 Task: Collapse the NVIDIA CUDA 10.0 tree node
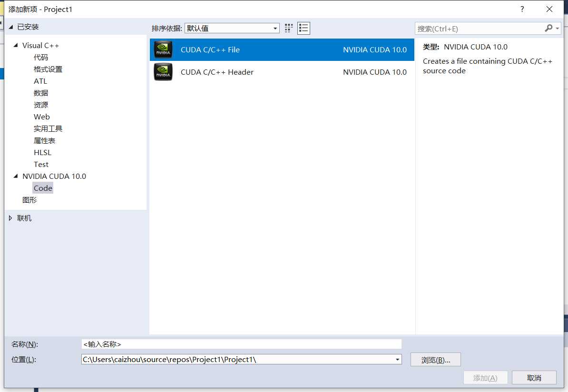click(16, 176)
